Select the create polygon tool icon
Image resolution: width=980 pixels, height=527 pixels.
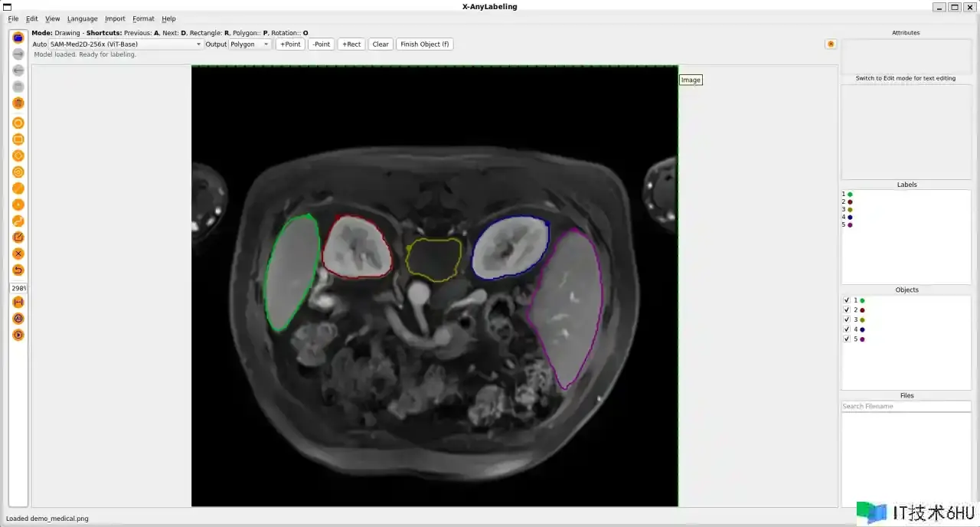coord(18,123)
